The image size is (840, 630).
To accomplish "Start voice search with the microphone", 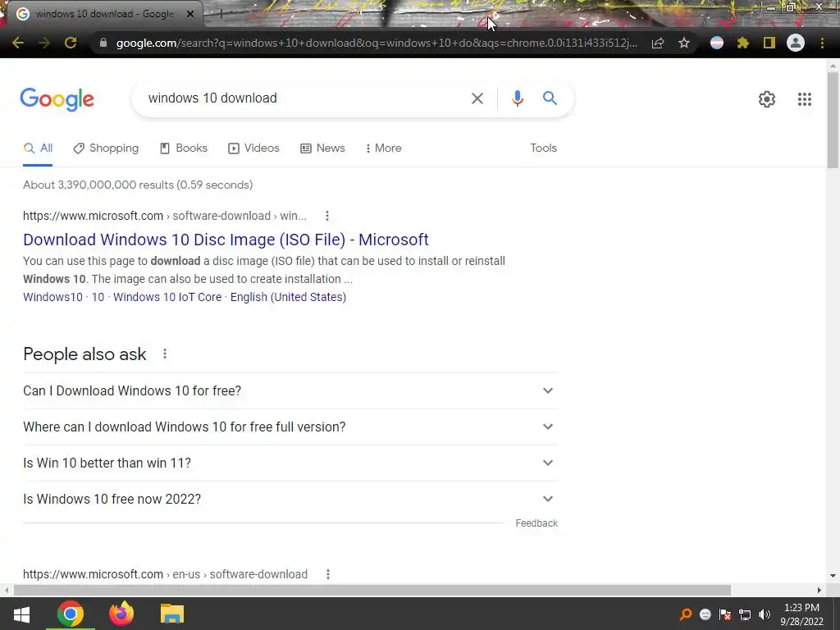I will (517, 98).
